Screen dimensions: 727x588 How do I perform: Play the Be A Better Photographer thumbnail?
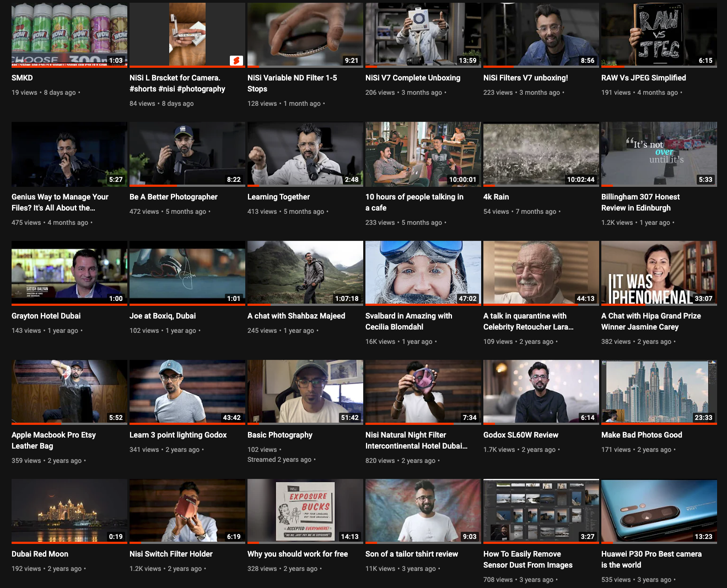click(187, 154)
